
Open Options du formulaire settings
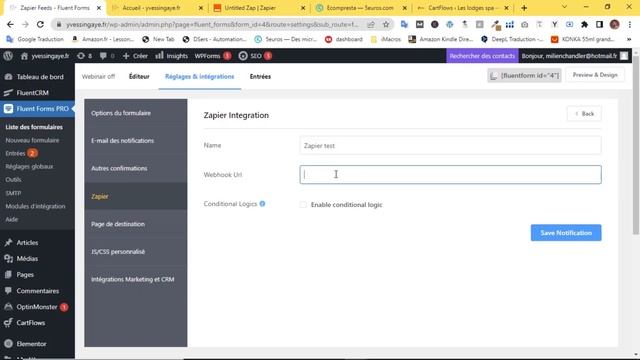(136, 113)
